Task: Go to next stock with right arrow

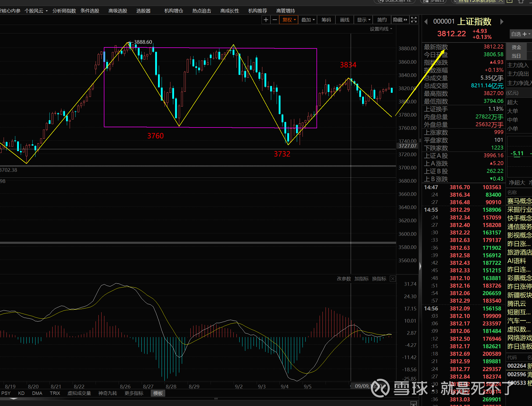Action: point(502,22)
